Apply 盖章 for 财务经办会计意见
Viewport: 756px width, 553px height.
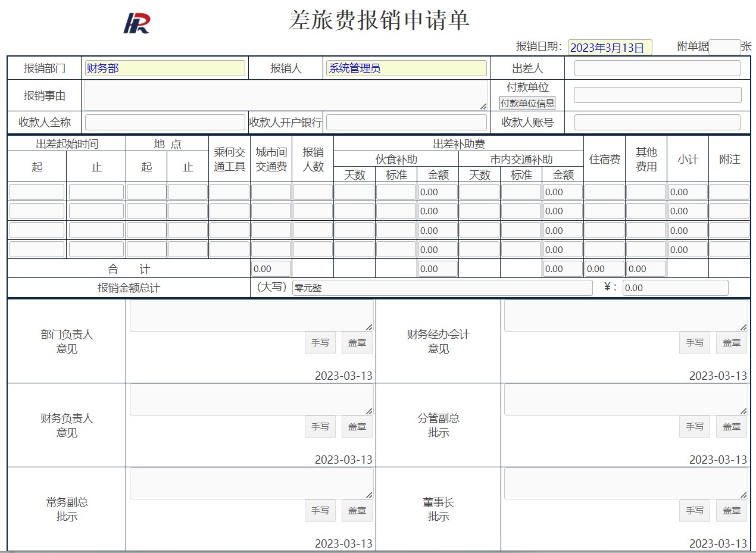pyautogui.click(x=732, y=343)
